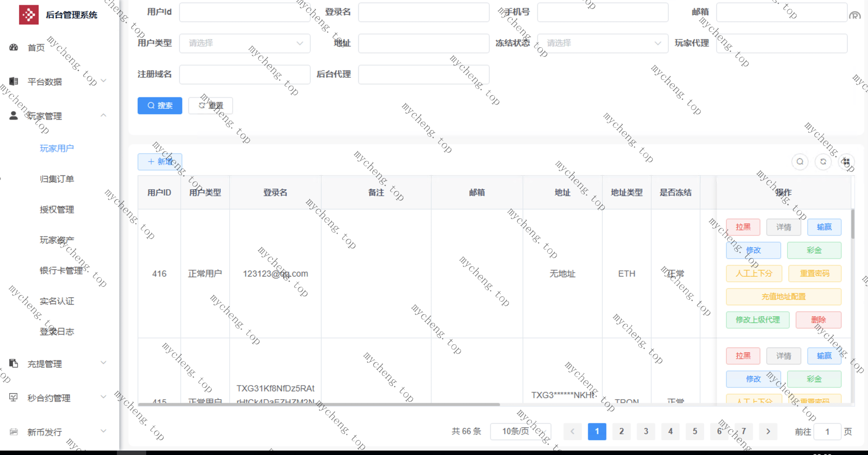Click the blue 搜索 button
The image size is (868, 455).
[x=160, y=106]
